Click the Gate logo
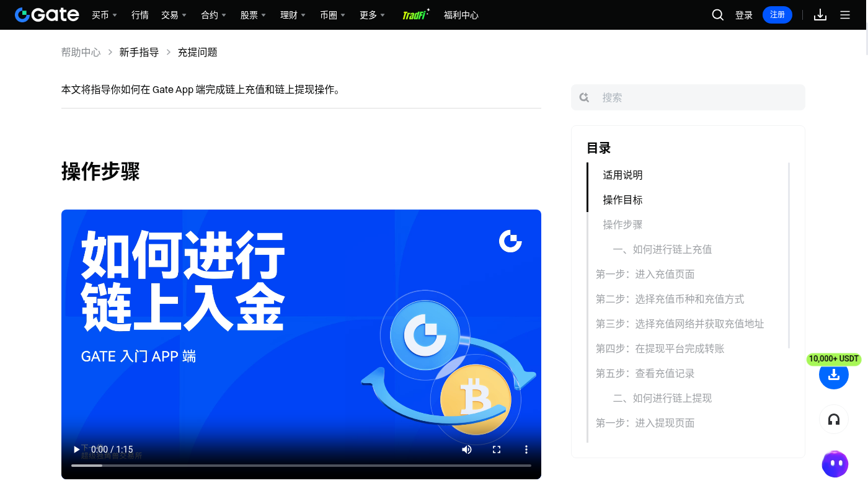 [47, 15]
